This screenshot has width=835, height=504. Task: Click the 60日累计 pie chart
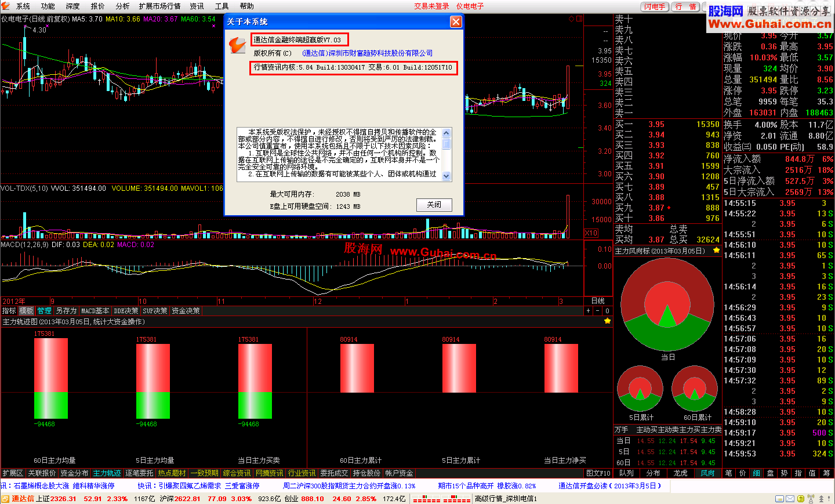(x=694, y=389)
